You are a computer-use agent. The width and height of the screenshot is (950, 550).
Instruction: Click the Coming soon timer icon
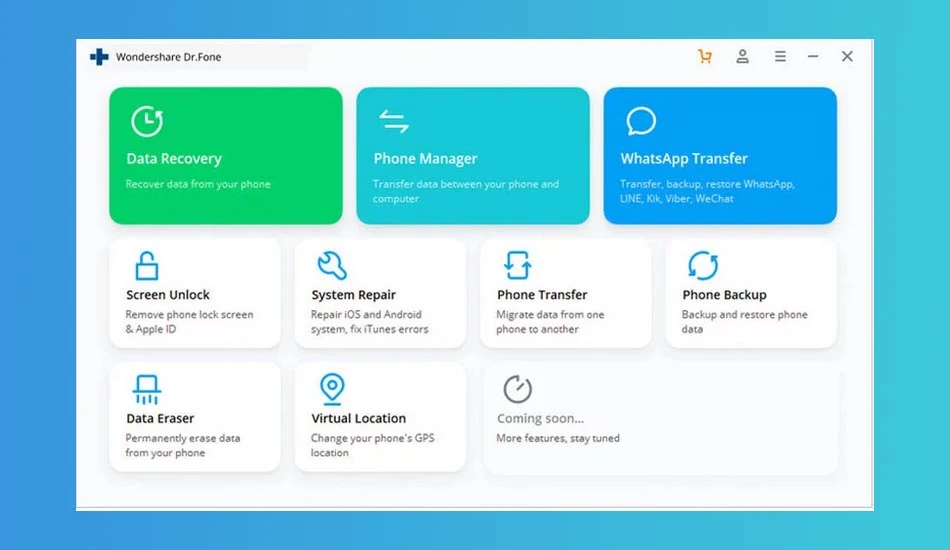[x=517, y=389]
